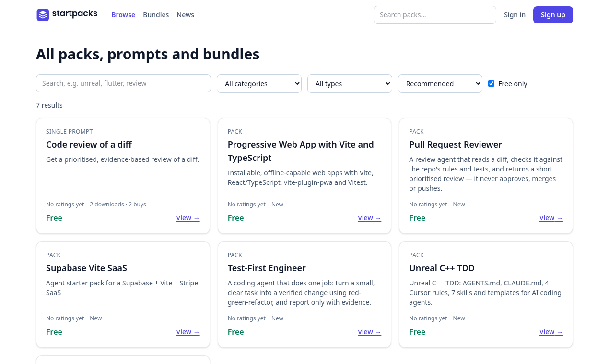Open the All categories dropdown
609x364 pixels.
pyautogui.click(x=259, y=83)
